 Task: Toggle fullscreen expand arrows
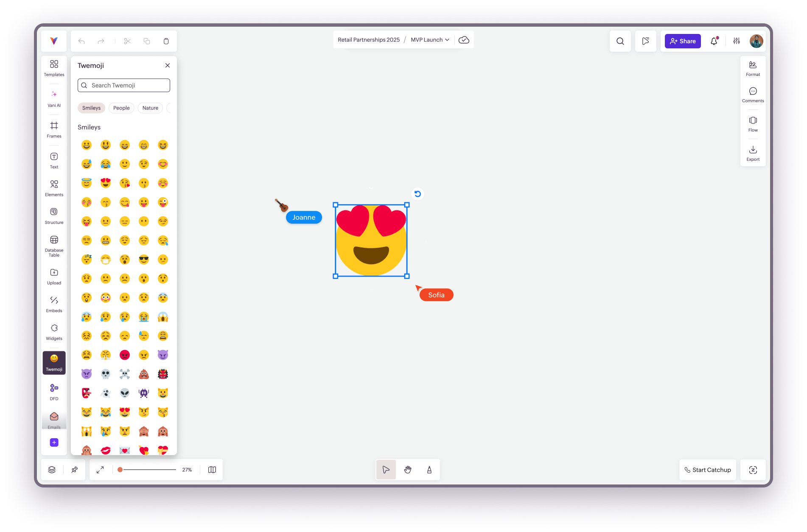click(x=100, y=470)
